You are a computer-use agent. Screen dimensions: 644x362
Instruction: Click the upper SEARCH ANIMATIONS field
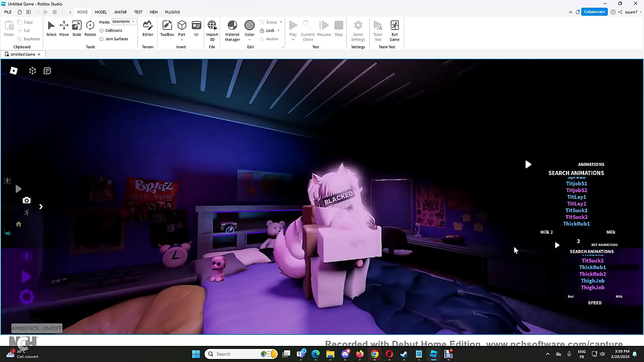click(x=576, y=173)
